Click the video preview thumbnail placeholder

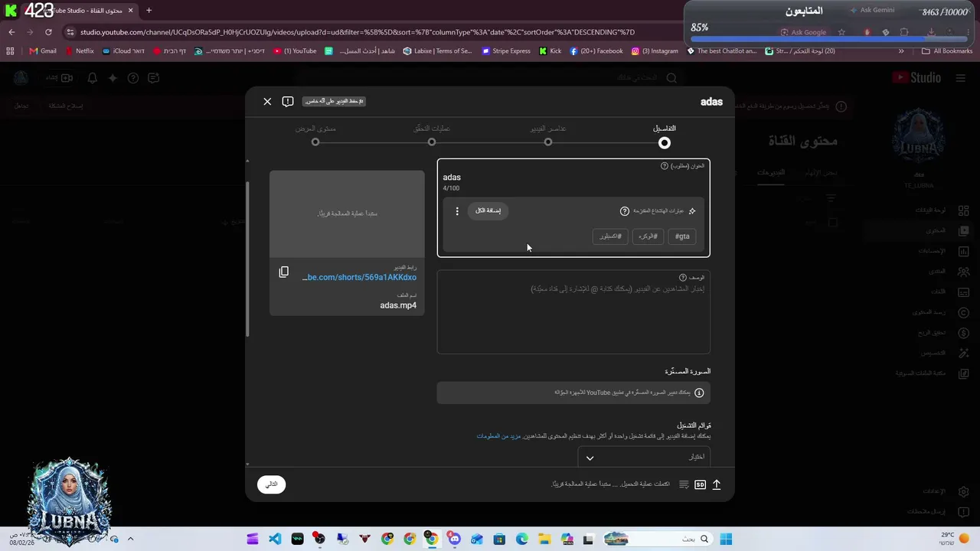347,214
